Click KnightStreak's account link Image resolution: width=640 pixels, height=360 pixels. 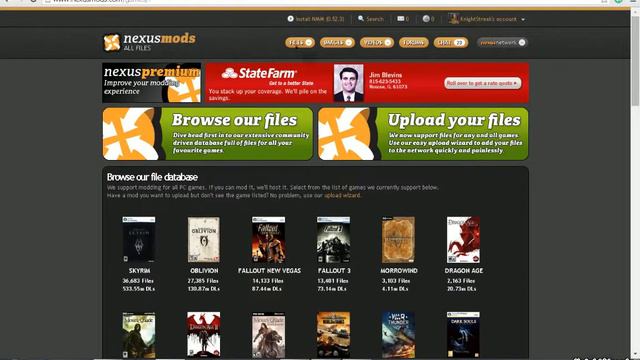(488, 19)
